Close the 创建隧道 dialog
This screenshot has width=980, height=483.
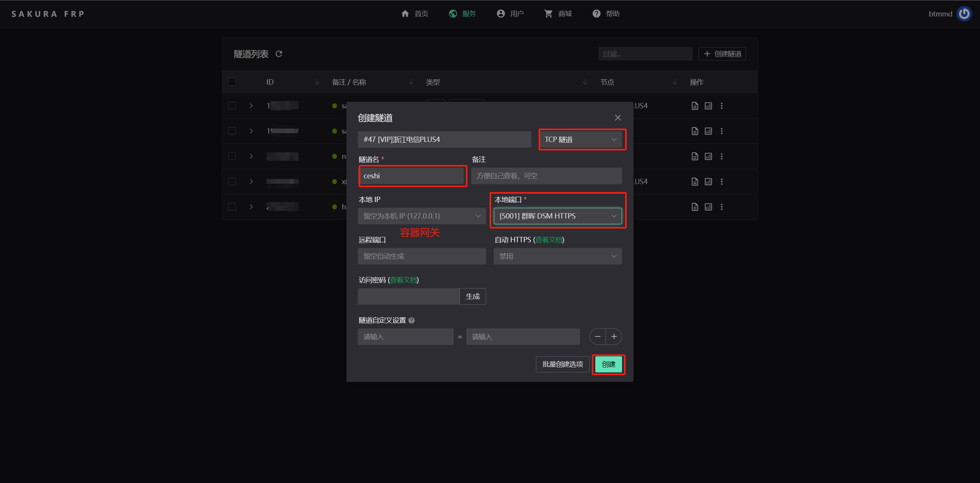tap(618, 117)
